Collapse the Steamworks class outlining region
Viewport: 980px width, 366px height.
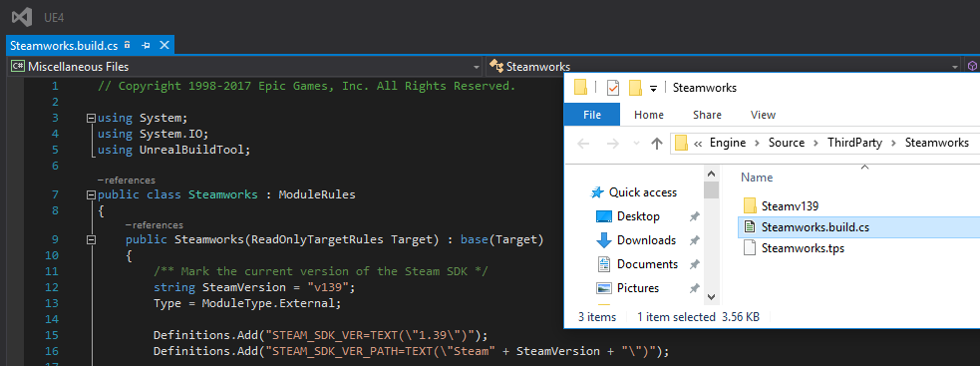(x=92, y=194)
